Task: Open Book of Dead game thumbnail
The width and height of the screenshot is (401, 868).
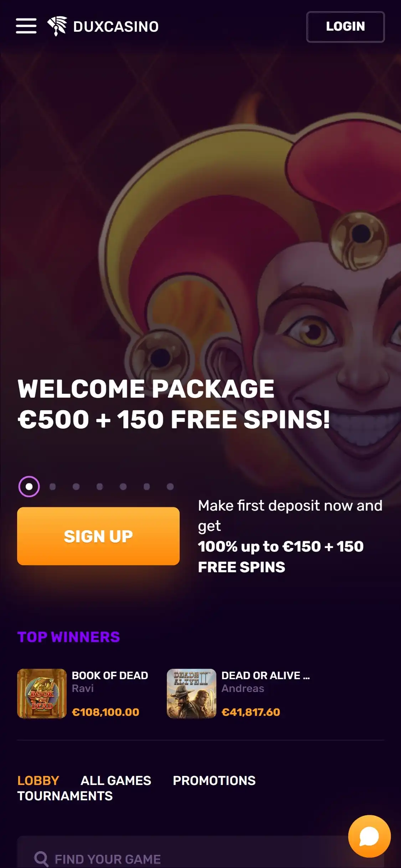Action: [x=42, y=693]
